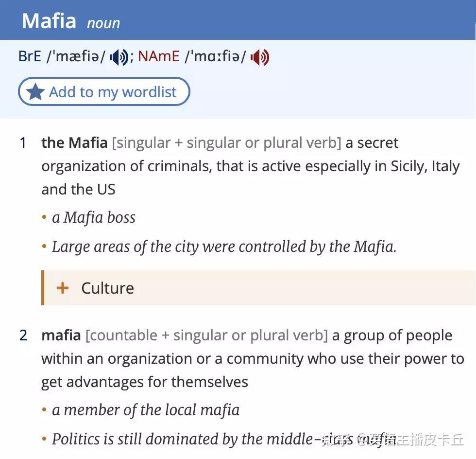476x459 pixels.
Task: Click sense number 1
Action: pyautogui.click(x=22, y=142)
